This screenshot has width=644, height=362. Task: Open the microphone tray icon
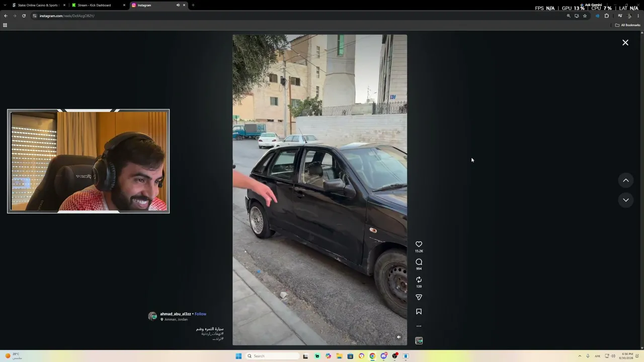pos(588,356)
